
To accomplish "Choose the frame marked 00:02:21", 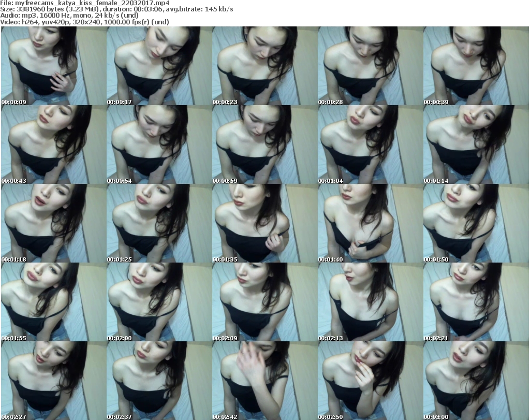I will coord(476,302).
